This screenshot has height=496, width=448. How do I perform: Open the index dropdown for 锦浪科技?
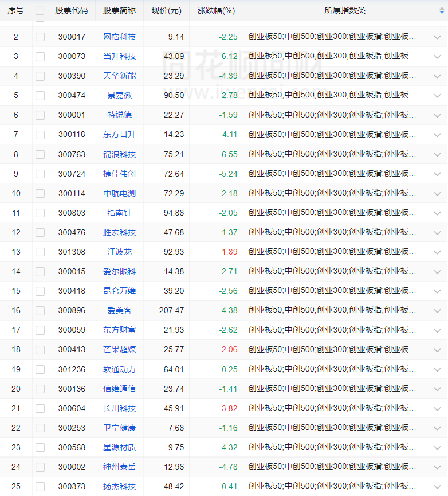coord(437,154)
